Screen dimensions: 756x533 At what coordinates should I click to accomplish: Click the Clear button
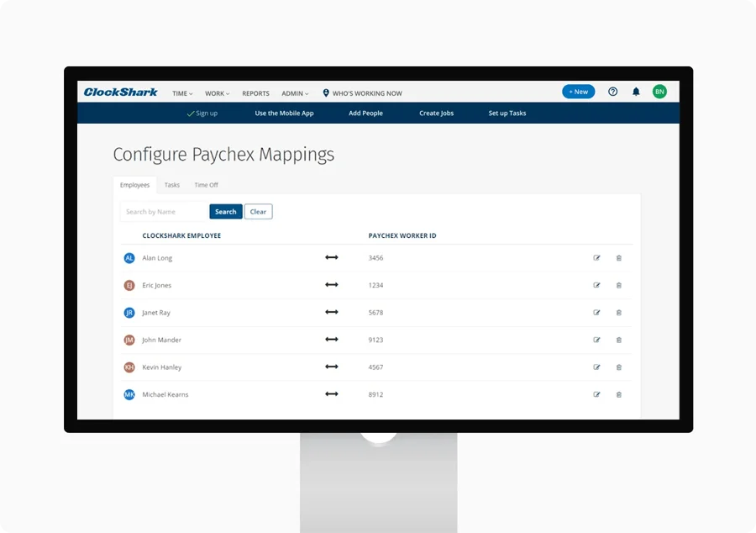(x=258, y=212)
